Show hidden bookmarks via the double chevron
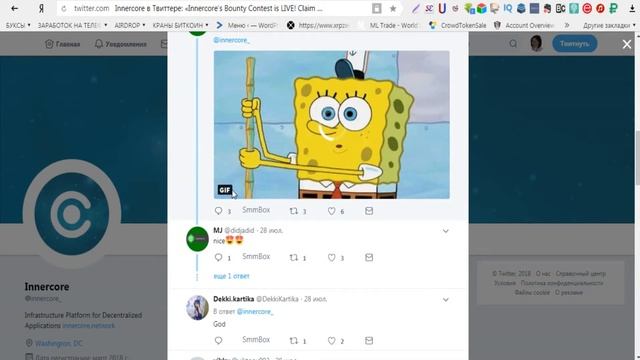The height and width of the screenshot is (360, 640). (x=567, y=25)
